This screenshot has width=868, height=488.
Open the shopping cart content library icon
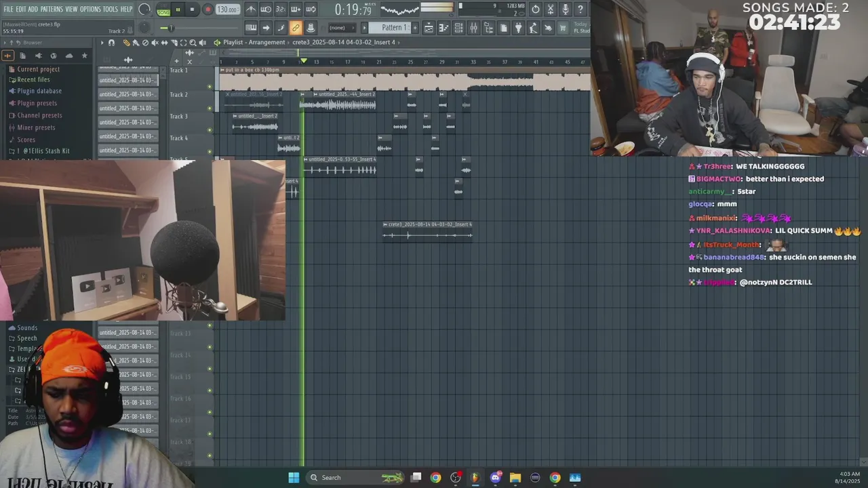(563, 28)
